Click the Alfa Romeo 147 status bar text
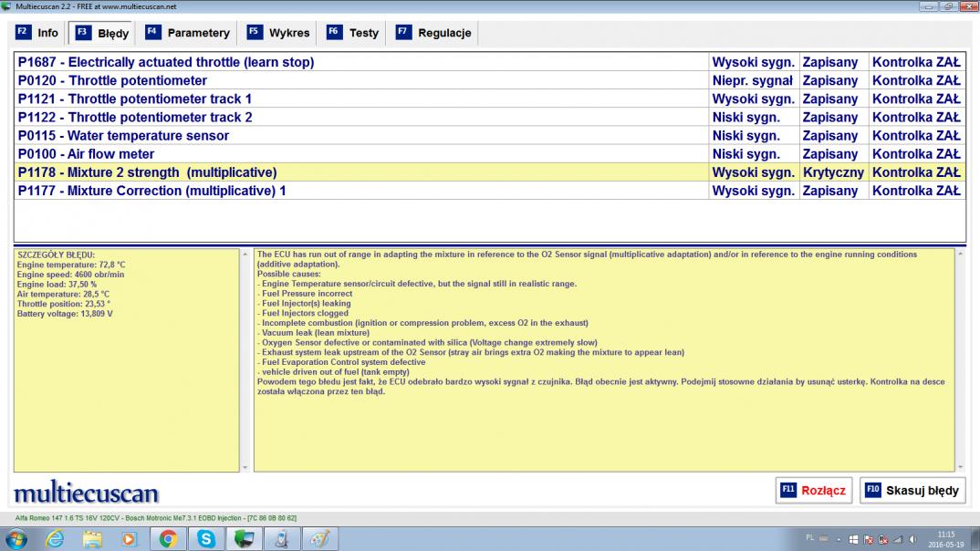 tap(156, 518)
